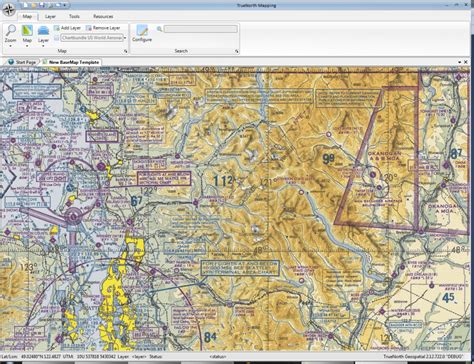Switch to the Tools ribbon tab
474x364 pixels.
point(74,16)
